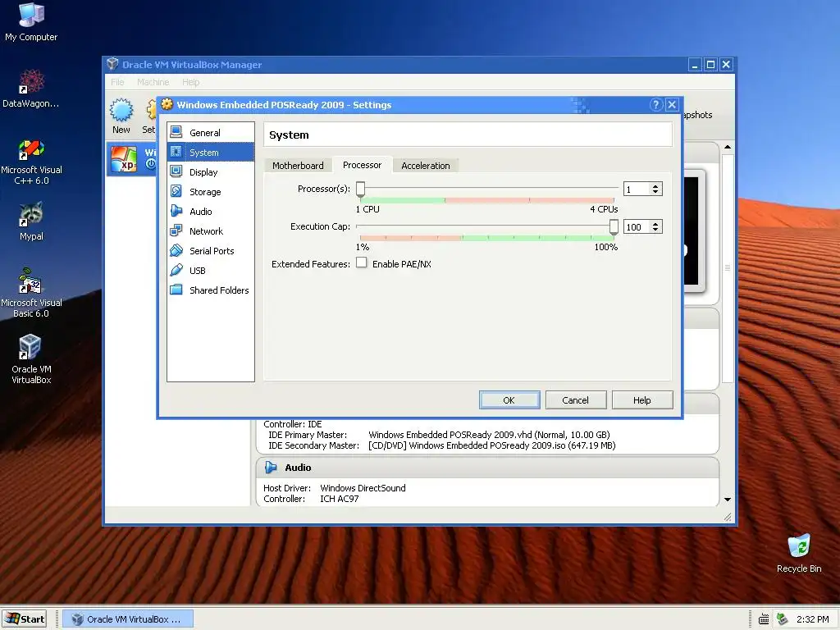Click the Execution Cap slider handle
840x630 pixels.
[614, 226]
